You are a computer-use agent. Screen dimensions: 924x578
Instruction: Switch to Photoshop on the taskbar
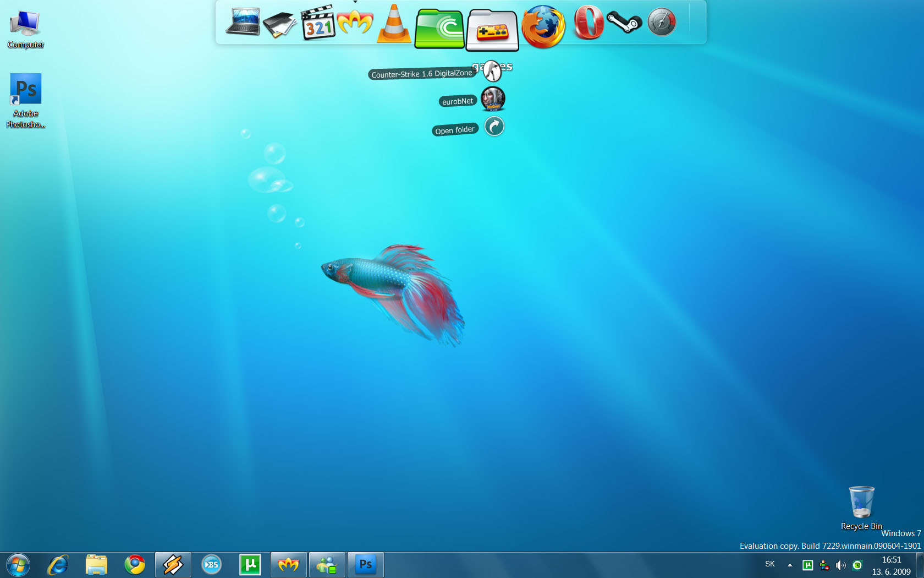(x=366, y=565)
